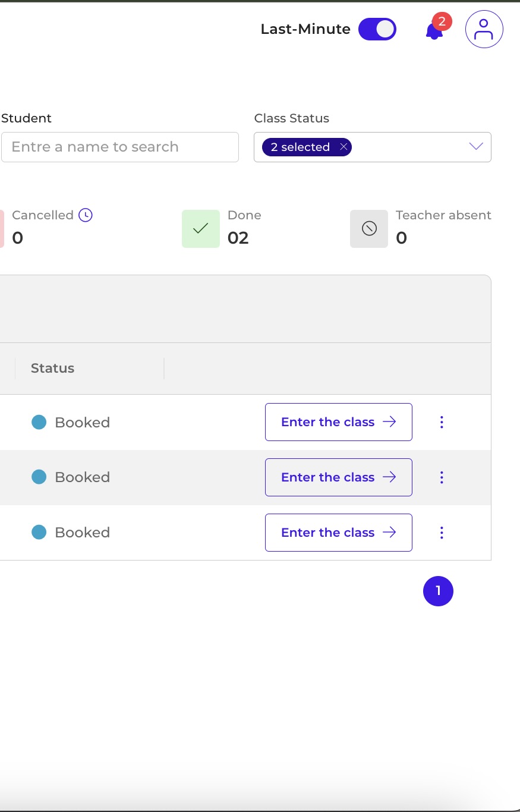
Task: Click the blue status dot in first Booked row
Action: click(x=39, y=422)
